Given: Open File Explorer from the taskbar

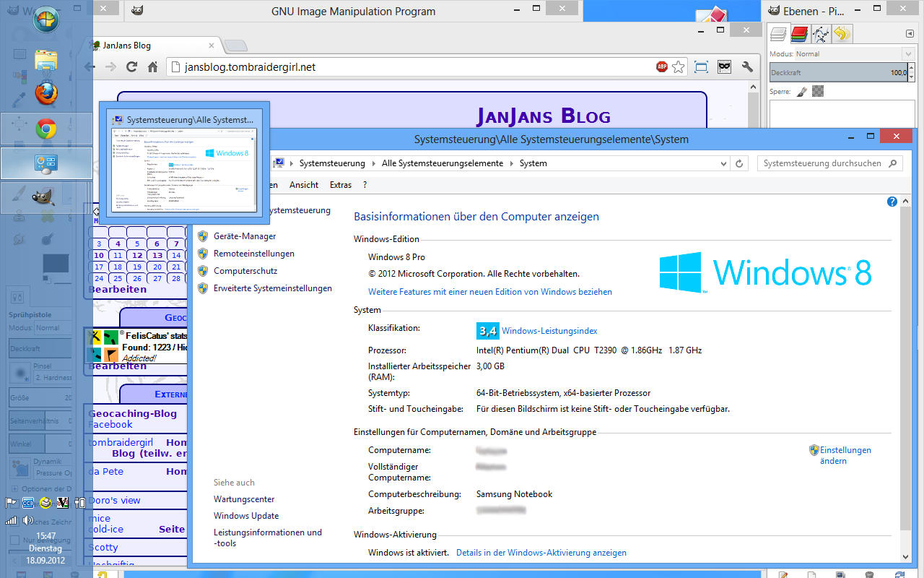Looking at the screenshot, I should pyautogui.click(x=46, y=61).
